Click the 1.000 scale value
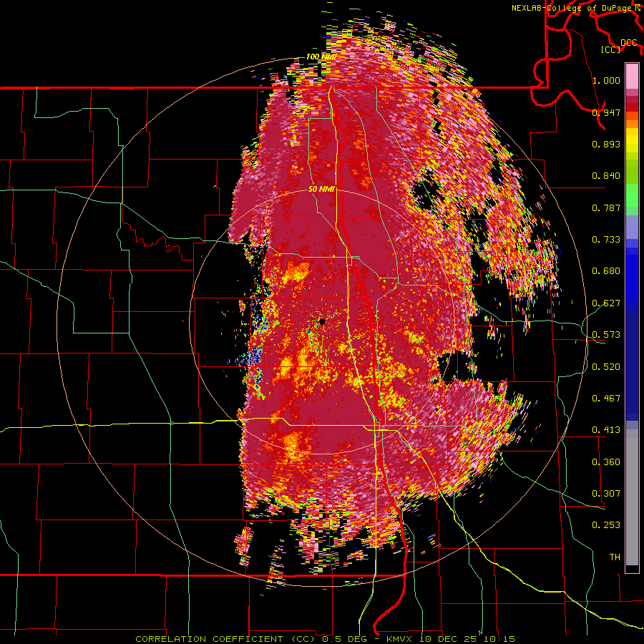 tap(606, 80)
